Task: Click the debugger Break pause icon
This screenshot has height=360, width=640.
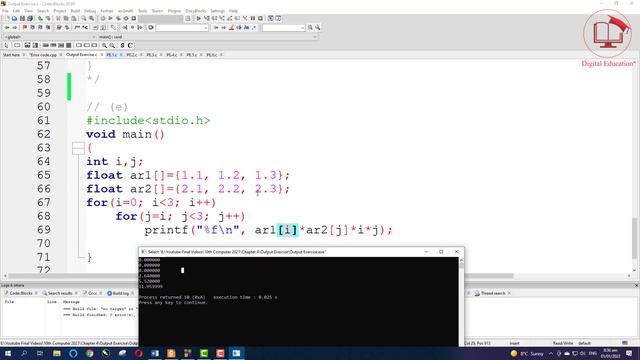Action: click(253, 18)
